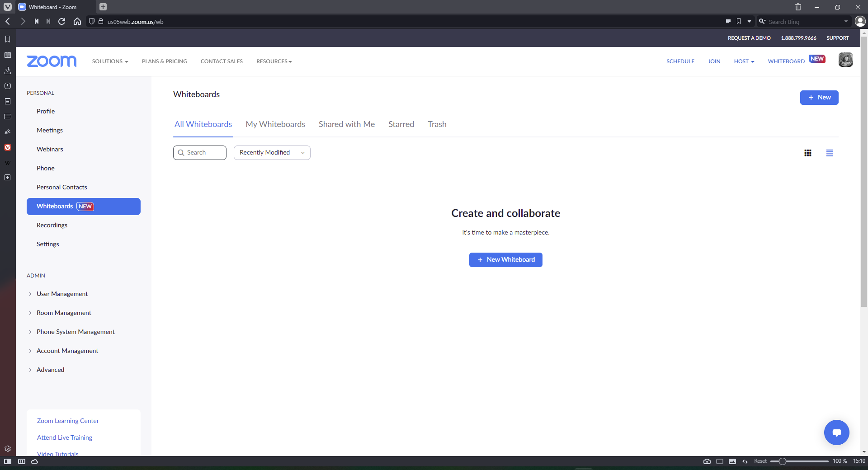Switch to list view of whiteboards
Image resolution: width=868 pixels, height=470 pixels.
tap(830, 153)
